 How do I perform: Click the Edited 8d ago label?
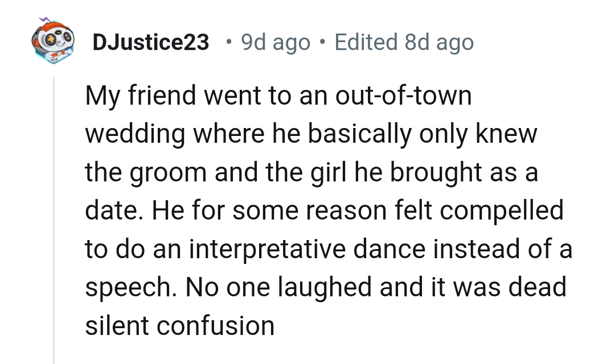pyautogui.click(x=402, y=42)
